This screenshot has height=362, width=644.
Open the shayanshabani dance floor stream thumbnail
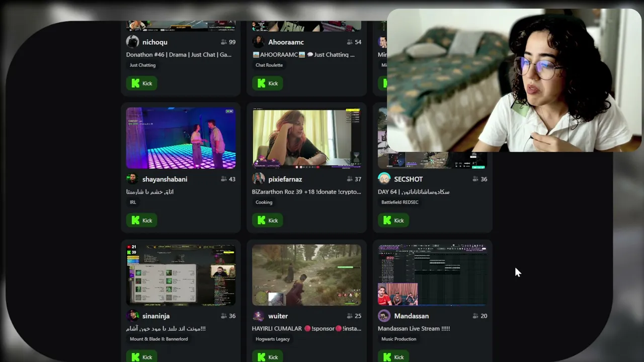pos(181,138)
